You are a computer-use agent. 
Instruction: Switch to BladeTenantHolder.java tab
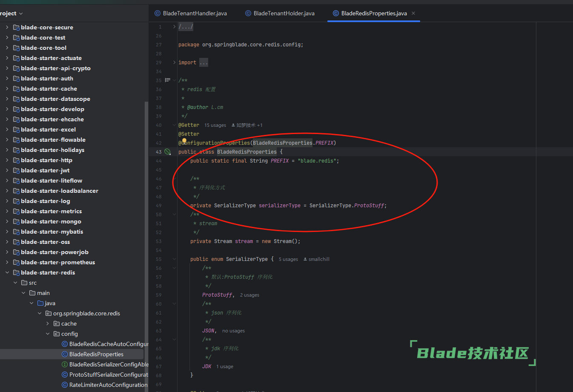280,13
